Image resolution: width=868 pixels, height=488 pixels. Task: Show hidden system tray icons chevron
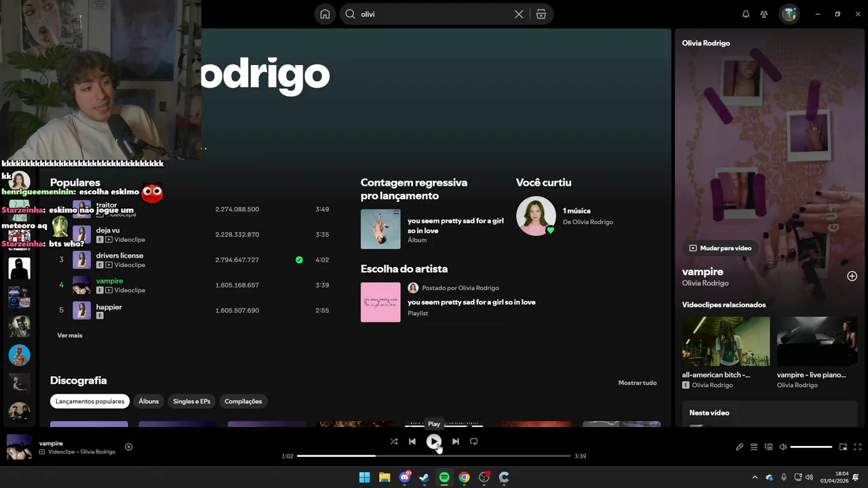[755, 478]
